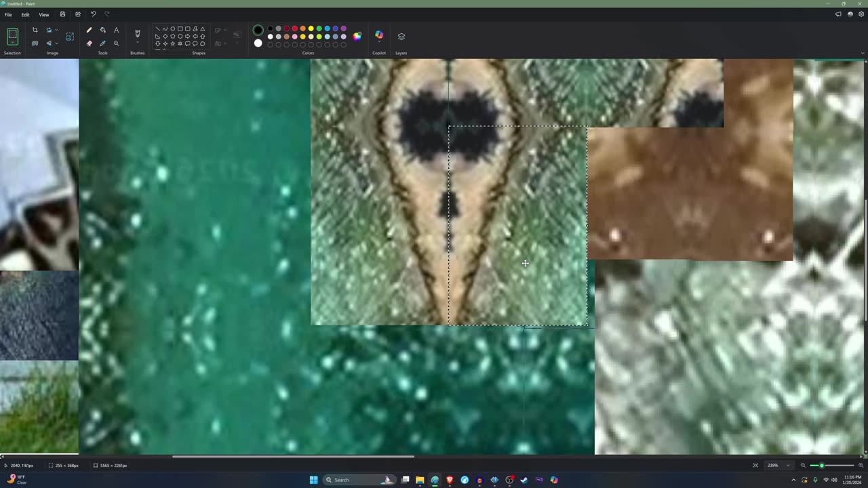The image size is (868, 488).
Task: Open the Edit menu
Action: [x=25, y=14]
